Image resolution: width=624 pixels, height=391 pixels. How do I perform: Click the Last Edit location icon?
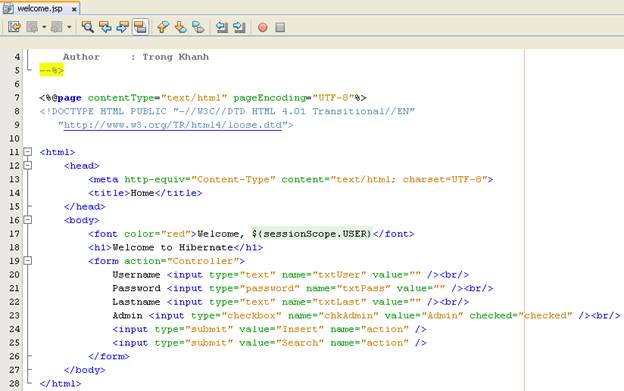coord(14,27)
